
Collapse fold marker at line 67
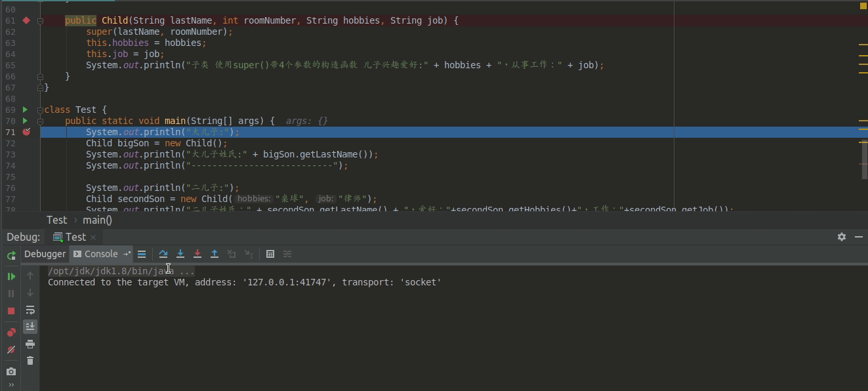point(40,87)
